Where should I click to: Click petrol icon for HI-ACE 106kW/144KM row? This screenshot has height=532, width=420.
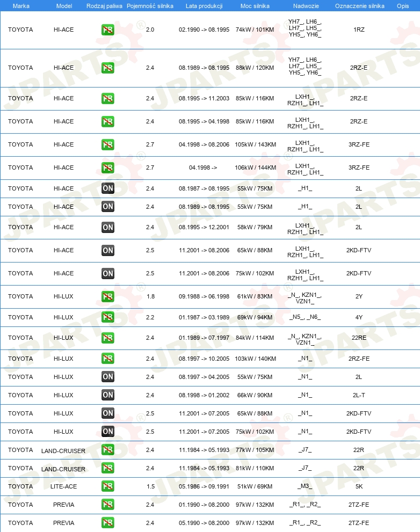pos(107,167)
